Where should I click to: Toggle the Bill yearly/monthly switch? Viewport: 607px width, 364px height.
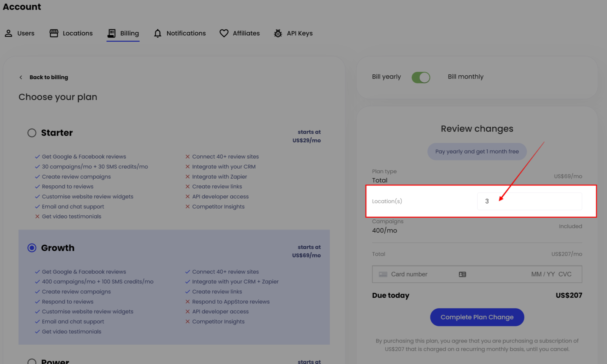point(421,77)
